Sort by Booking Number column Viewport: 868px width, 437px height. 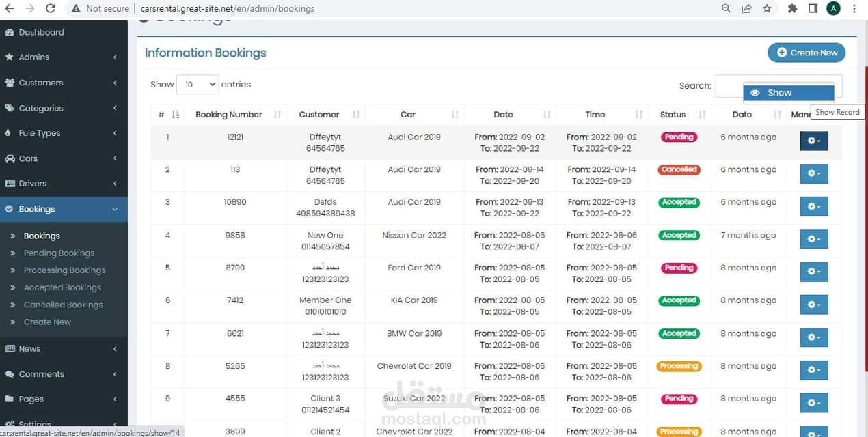coord(235,115)
